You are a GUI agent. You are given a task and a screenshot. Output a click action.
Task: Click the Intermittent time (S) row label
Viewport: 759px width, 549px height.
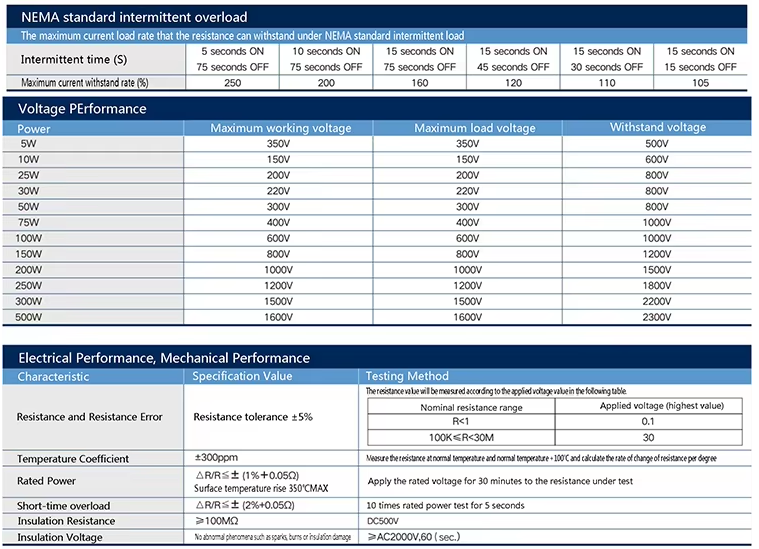point(73,60)
